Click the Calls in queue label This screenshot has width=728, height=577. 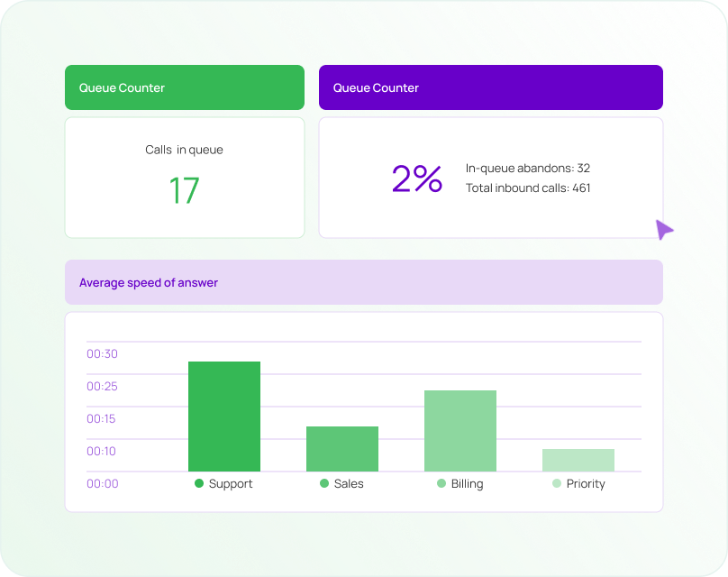(185, 150)
